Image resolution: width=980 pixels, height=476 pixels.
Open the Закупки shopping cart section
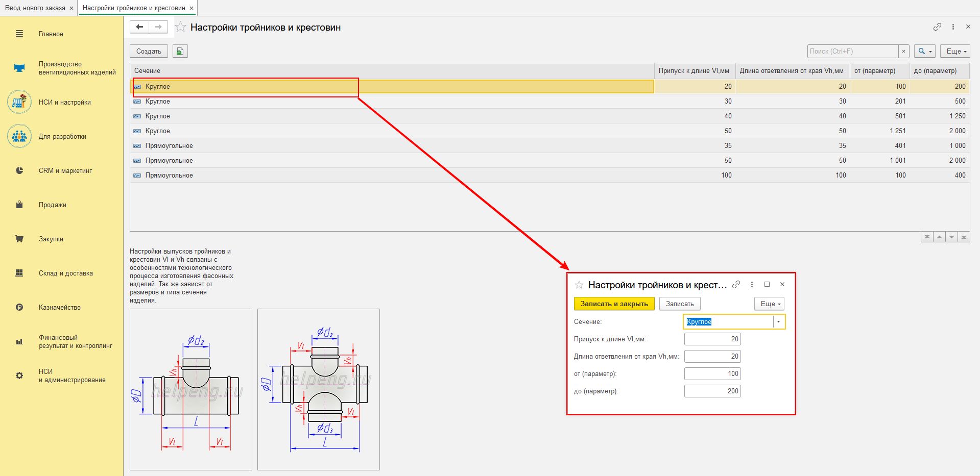[51, 239]
